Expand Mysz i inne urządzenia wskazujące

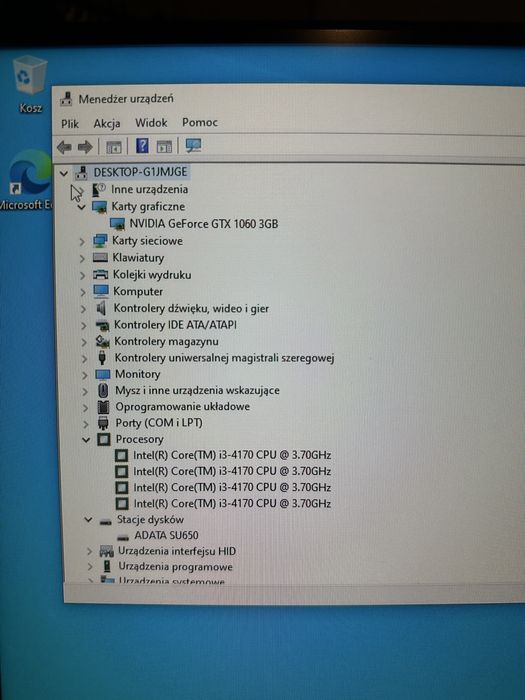tap(85, 392)
